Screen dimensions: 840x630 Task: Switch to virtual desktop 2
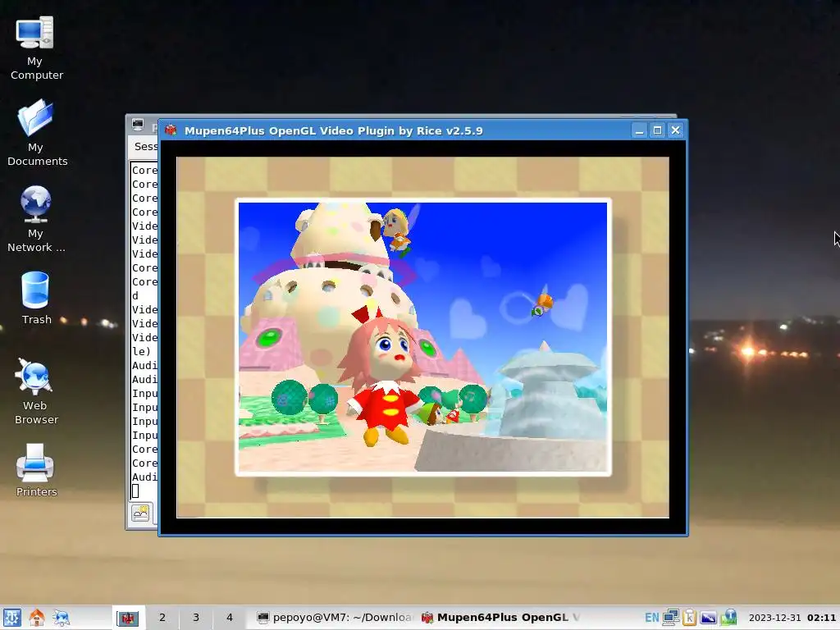(162, 618)
